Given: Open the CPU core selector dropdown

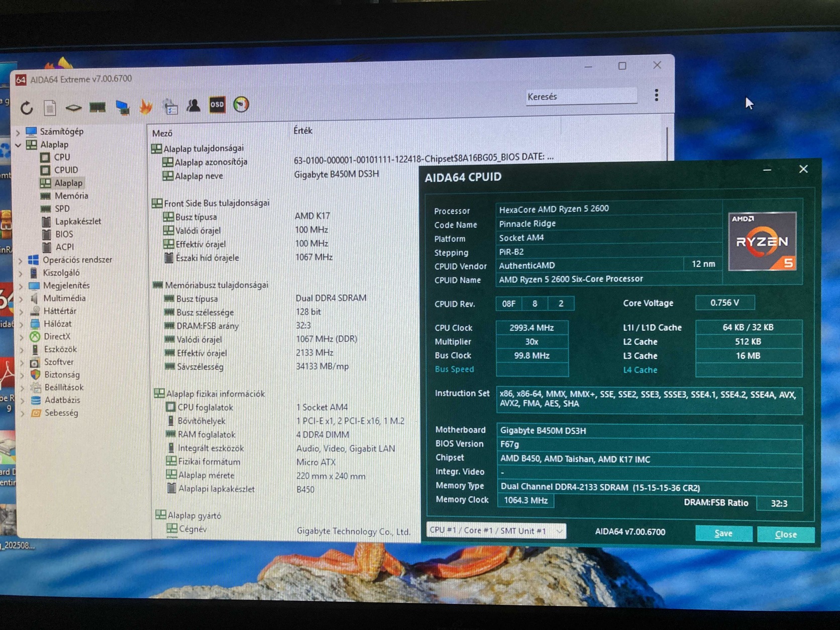Looking at the screenshot, I should tap(496, 531).
